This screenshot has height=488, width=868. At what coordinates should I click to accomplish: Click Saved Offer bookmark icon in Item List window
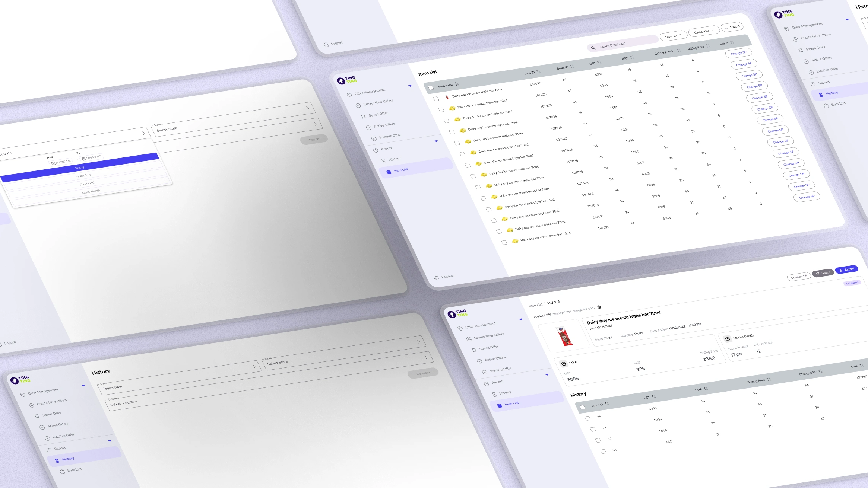[363, 117]
